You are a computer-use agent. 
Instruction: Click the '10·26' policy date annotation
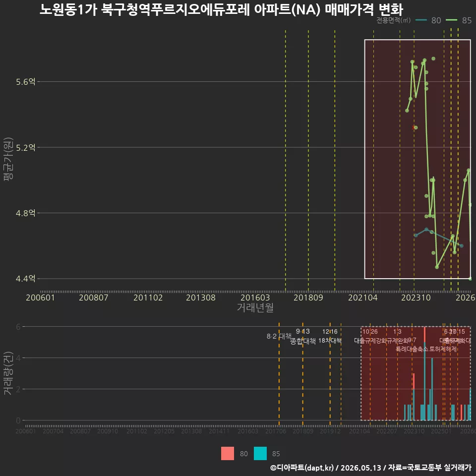370,332
